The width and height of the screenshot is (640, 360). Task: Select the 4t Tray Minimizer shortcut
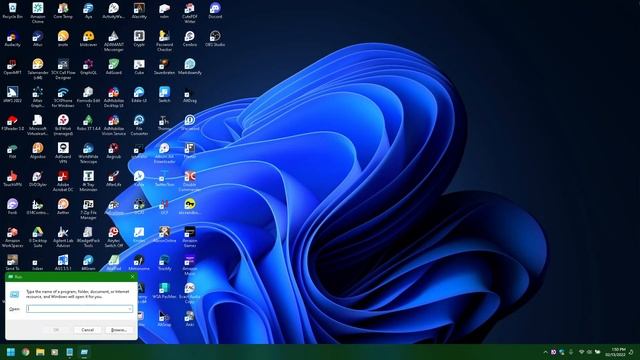[x=88, y=180]
